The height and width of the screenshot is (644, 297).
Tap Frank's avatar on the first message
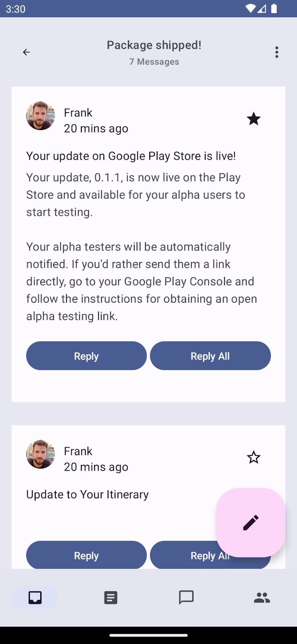coord(41,116)
